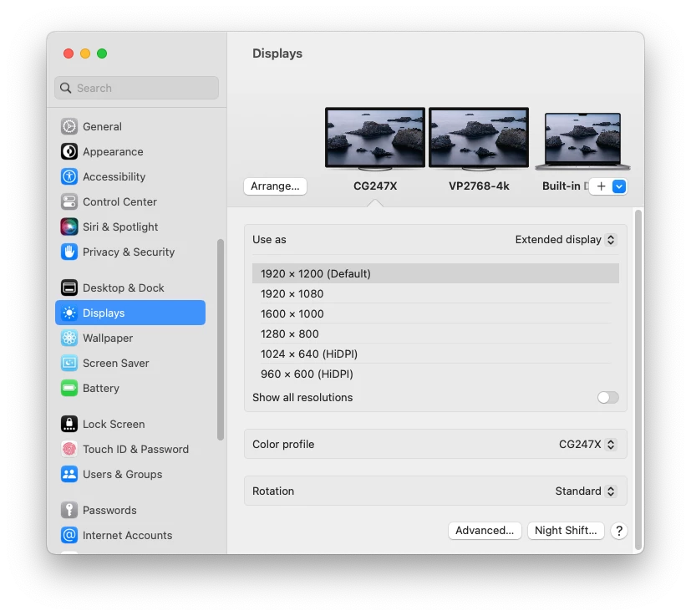Click the Arrange... button
691x616 pixels.
[275, 186]
